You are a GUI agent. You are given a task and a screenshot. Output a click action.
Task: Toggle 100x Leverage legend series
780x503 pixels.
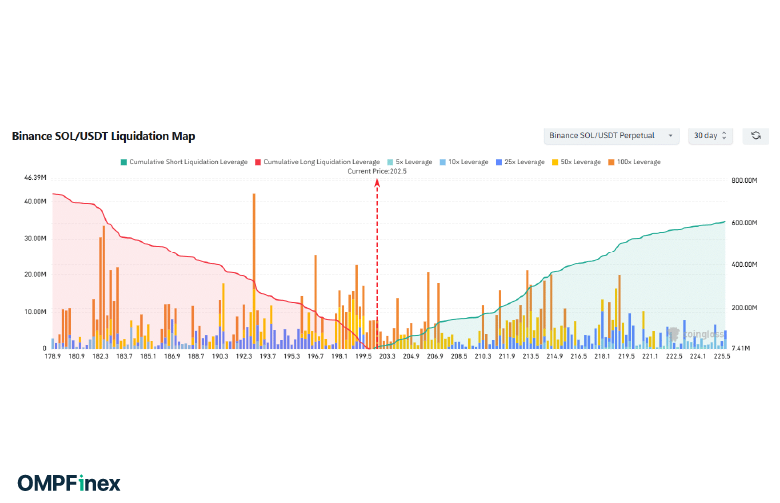(x=634, y=162)
